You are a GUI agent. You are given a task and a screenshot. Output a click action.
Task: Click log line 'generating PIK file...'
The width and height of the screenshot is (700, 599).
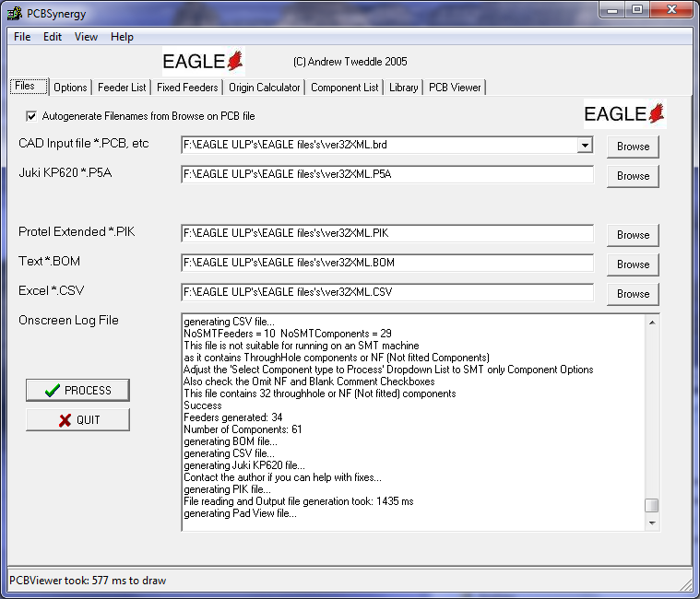point(227,489)
